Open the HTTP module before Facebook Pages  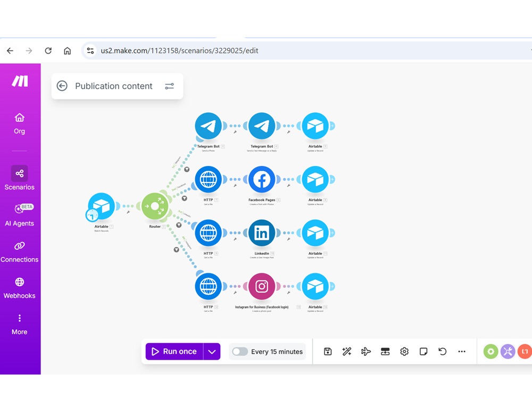(209, 179)
